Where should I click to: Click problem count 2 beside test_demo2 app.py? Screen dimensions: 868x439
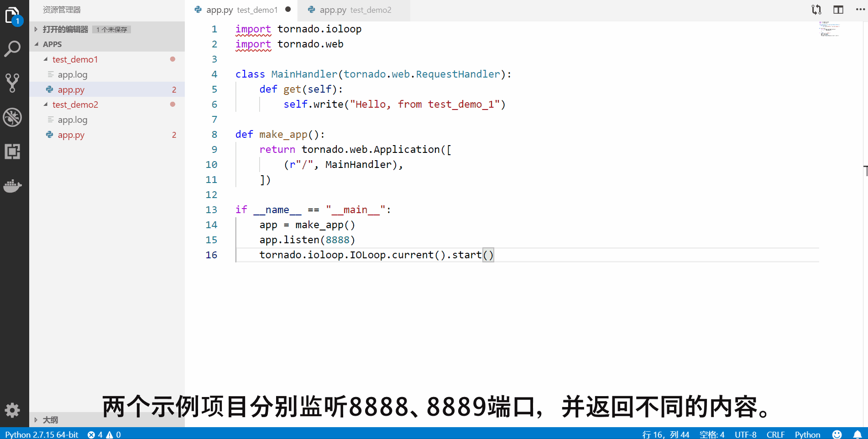[174, 135]
